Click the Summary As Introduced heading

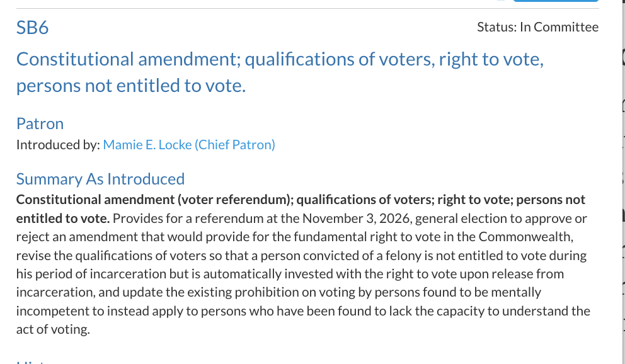(x=100, y=179)
